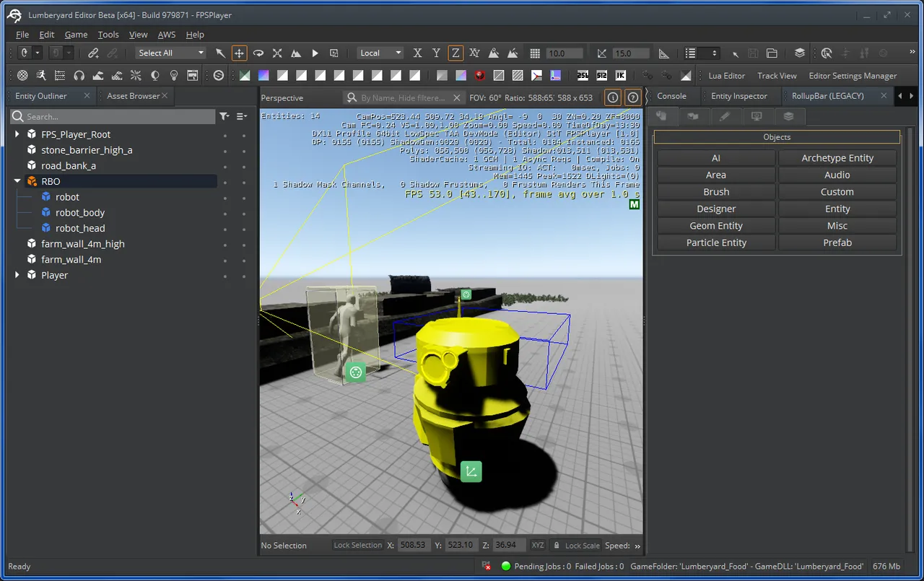Select the terrain tool next to Scale
This screenshot has width=924, height=581.
[296, 53]
